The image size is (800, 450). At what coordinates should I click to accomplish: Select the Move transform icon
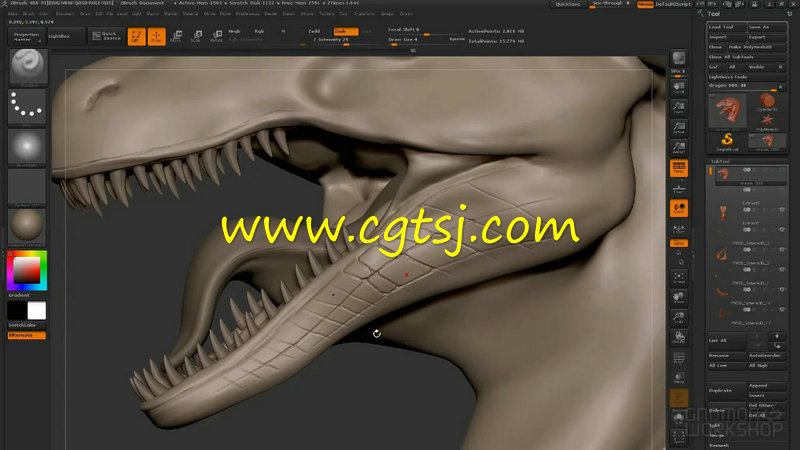point(176,36)
